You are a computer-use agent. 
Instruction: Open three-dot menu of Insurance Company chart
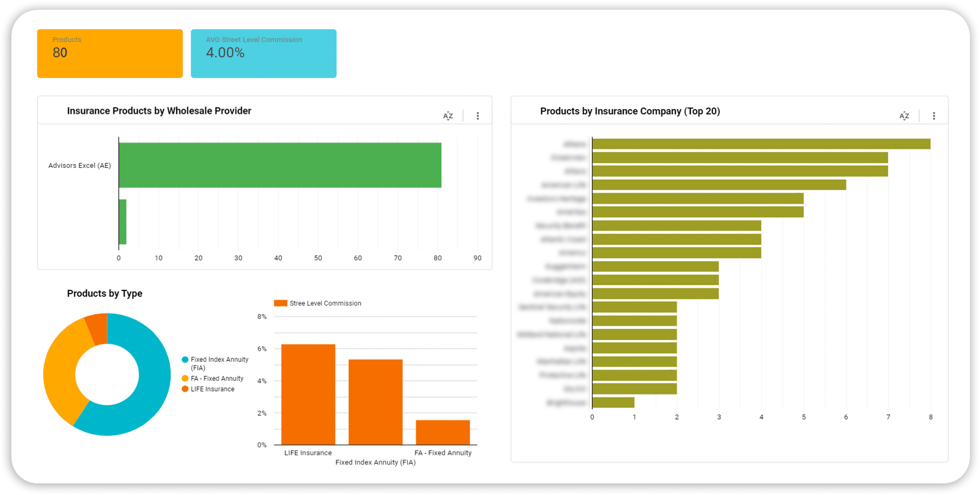click(x=934, y=116)
